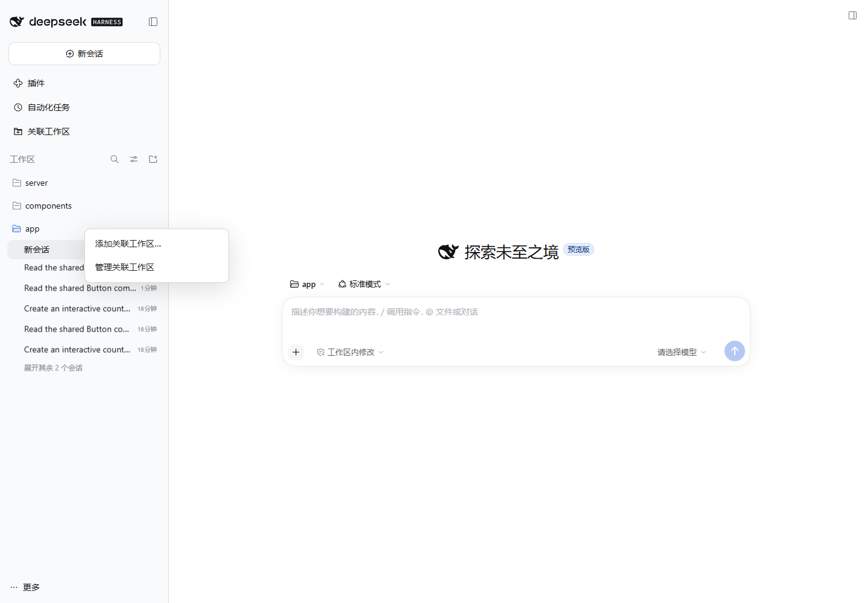Viewport: 868px width, 603px height.
Task: Choose 添加关联工作区... from the popup menu
Action: (157, 244)
